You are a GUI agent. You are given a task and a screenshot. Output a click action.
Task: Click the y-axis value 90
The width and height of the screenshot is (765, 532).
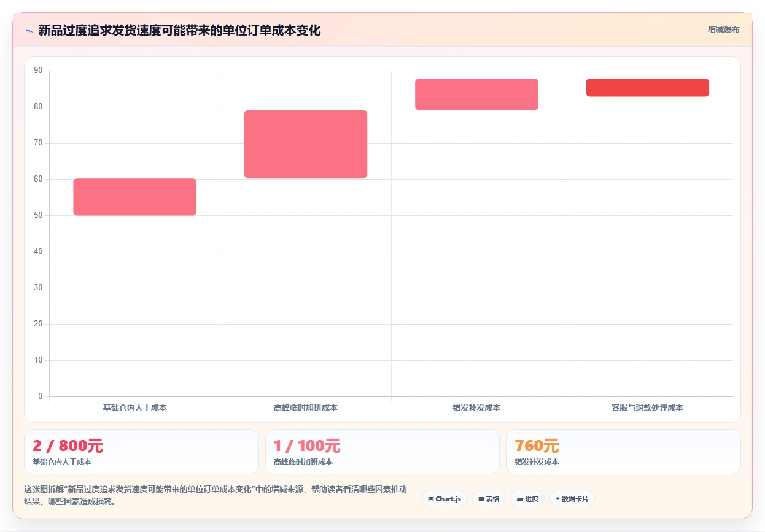[x=39, y=71]
